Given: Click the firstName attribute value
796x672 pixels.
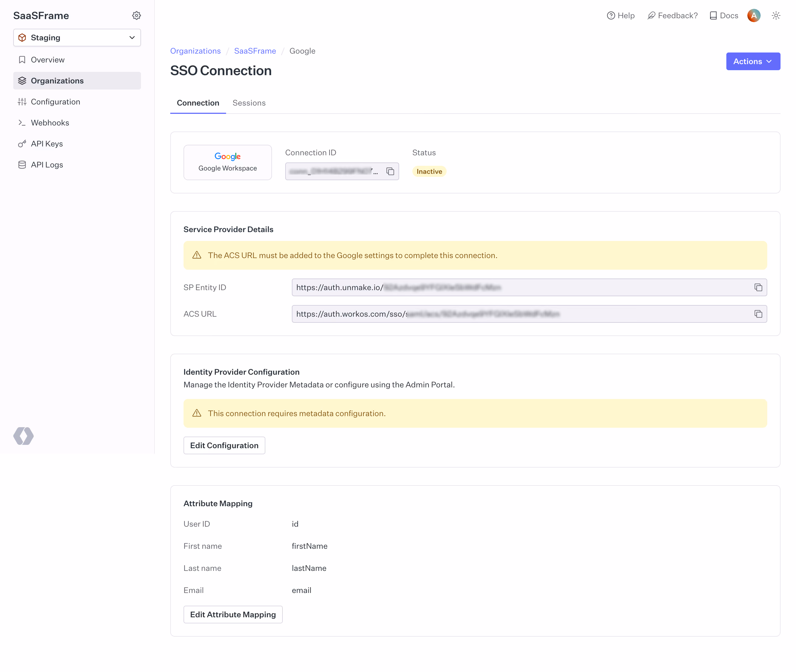Looking at the screenshot, I should point(309,546).
